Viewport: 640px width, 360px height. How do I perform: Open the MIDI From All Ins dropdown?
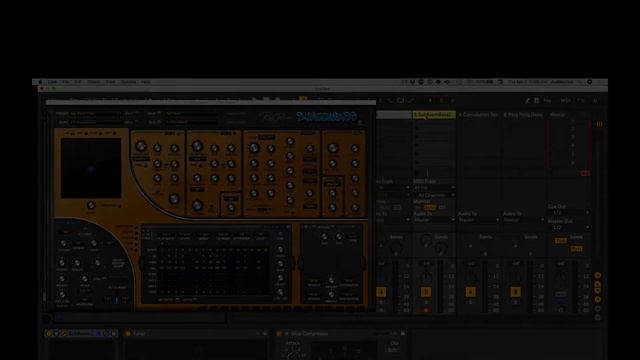pyautogui.click(x=434, y=188)
